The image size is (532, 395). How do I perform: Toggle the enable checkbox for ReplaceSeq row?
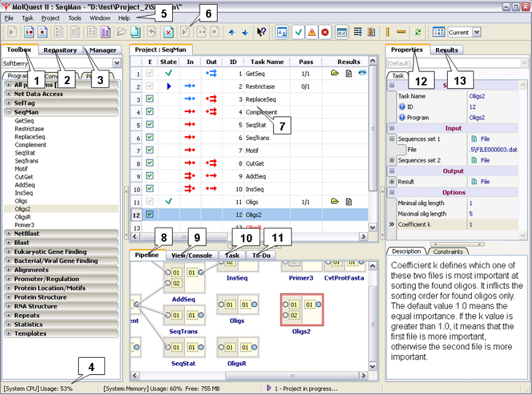[150, 99]
